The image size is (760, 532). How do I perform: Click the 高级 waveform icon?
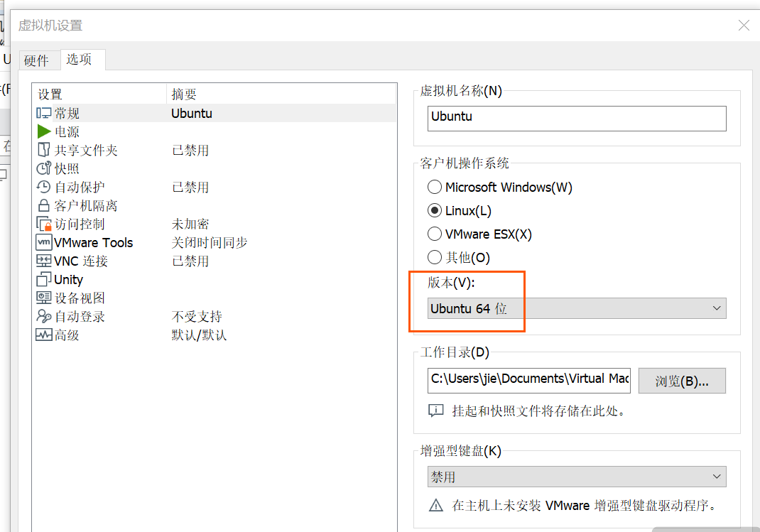43,335
